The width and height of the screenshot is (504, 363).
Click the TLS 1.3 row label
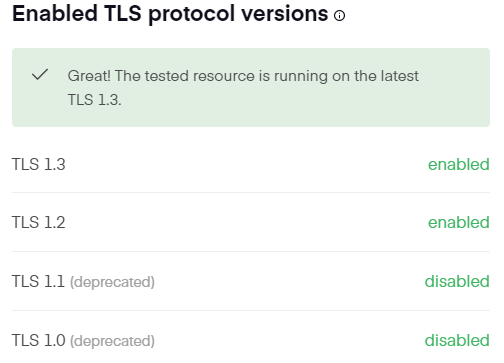point(39,164)
